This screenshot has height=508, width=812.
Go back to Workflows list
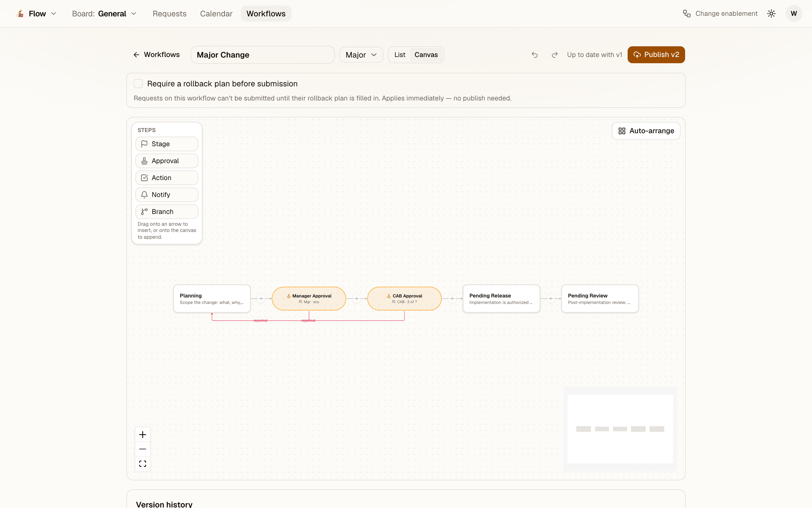click(156, 55)
